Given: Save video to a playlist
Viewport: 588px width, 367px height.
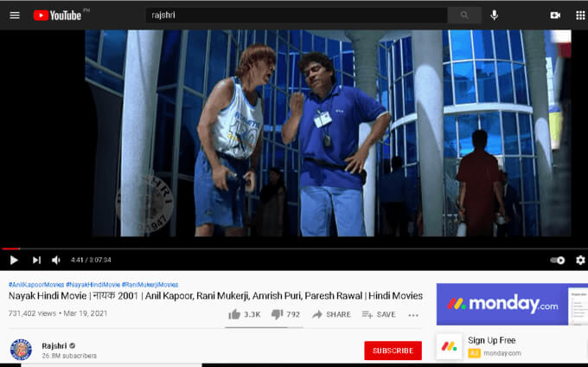Looking at the screenshot, I should click(x=379, y=314).
